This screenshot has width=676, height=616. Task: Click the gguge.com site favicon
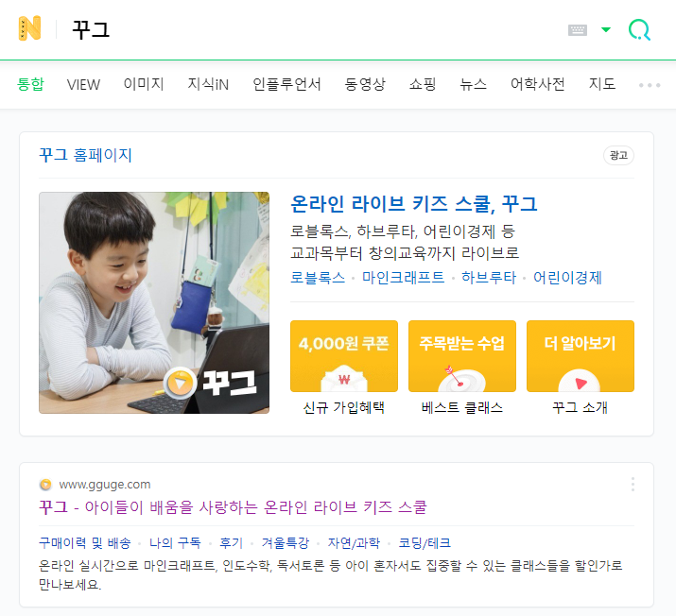[x=45, y=485]
